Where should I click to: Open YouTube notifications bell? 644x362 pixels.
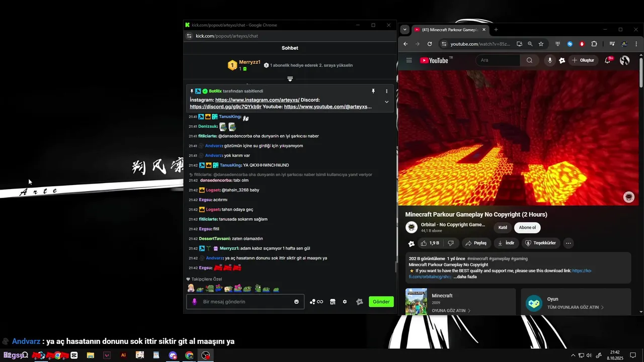tap(608, 60)
